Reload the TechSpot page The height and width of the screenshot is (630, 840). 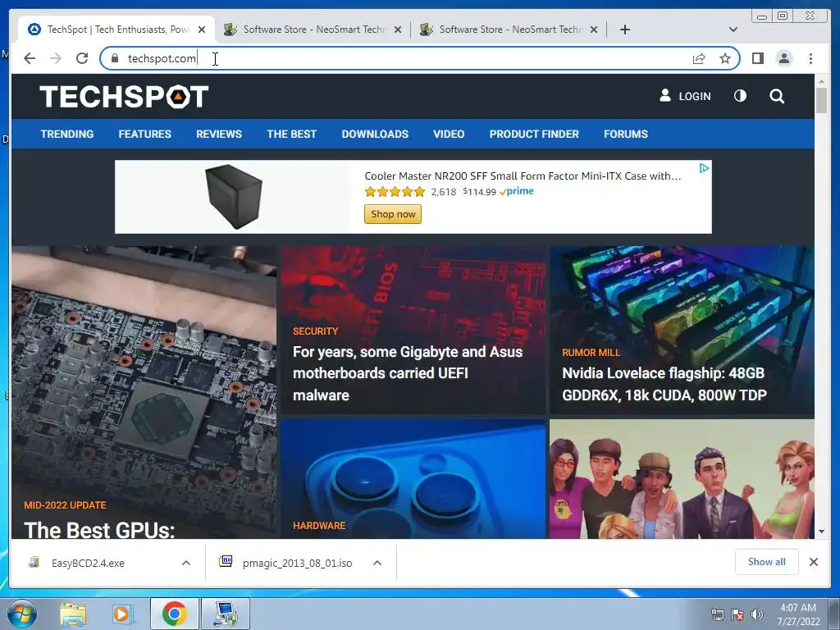[82, 58]
